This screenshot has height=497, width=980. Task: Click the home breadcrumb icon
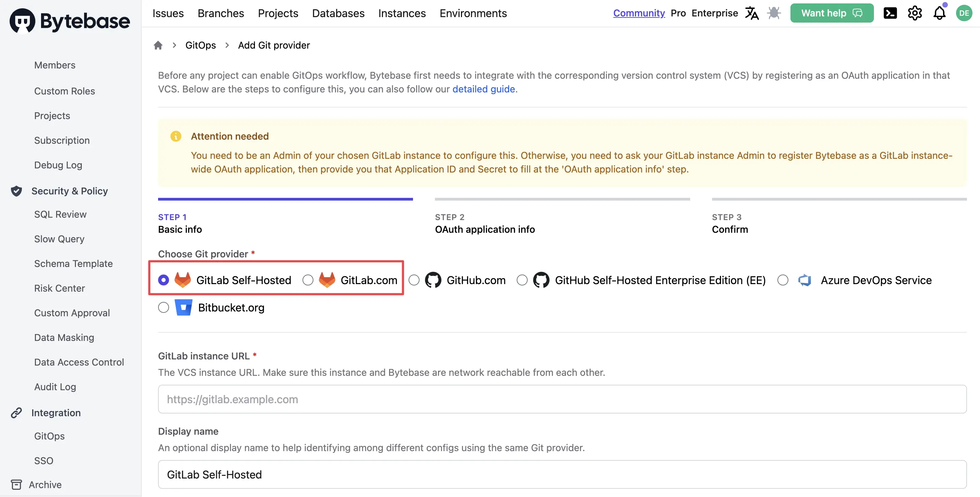coord(158,45)
